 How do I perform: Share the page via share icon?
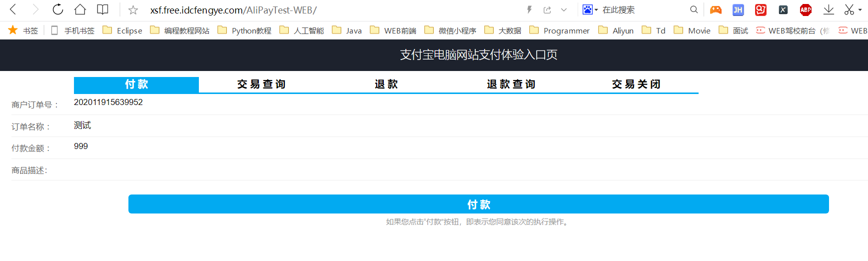pyautogui.click(x=547, y=9)
